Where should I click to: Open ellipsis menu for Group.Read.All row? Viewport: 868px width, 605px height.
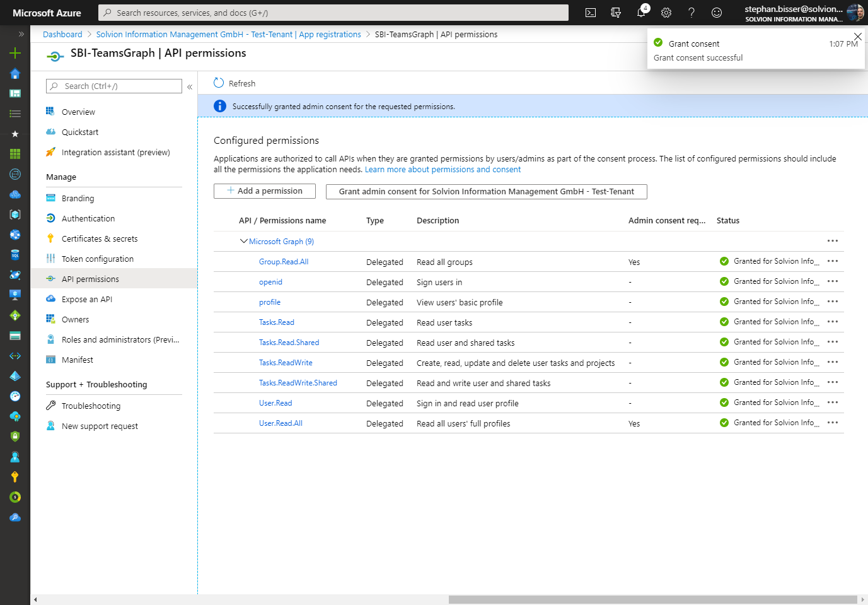click(x=833, y=261)
